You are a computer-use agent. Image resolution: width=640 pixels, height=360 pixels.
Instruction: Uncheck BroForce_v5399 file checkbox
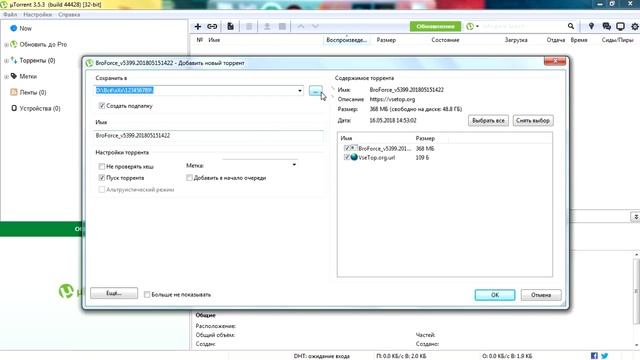(x=347, y=148)
